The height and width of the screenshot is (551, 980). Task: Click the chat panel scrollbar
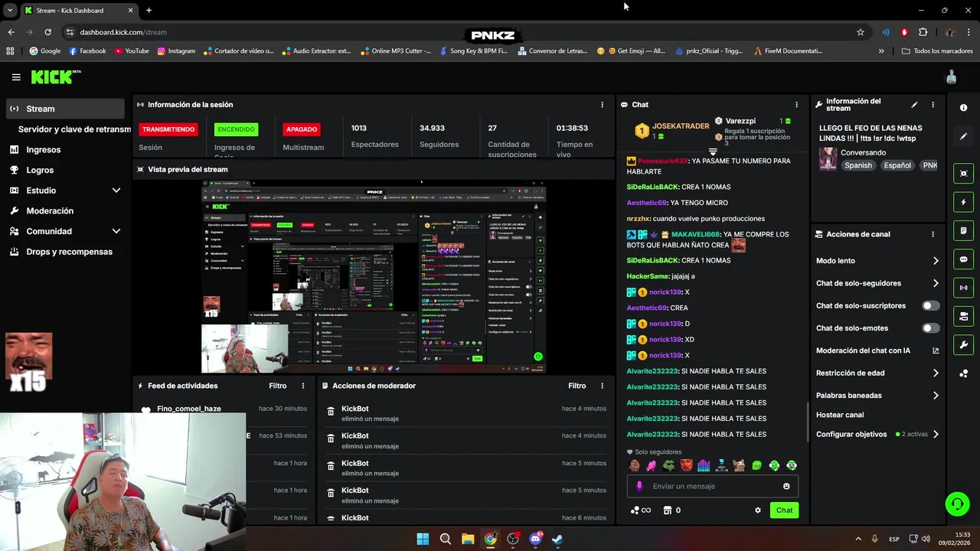pos(807,422)
